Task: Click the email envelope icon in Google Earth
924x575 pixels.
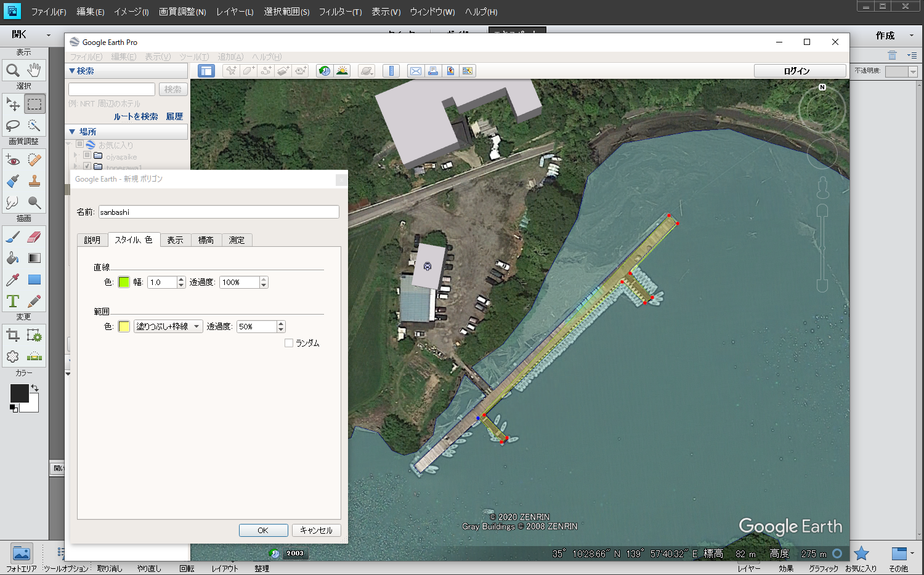Action: coord(416,71)
